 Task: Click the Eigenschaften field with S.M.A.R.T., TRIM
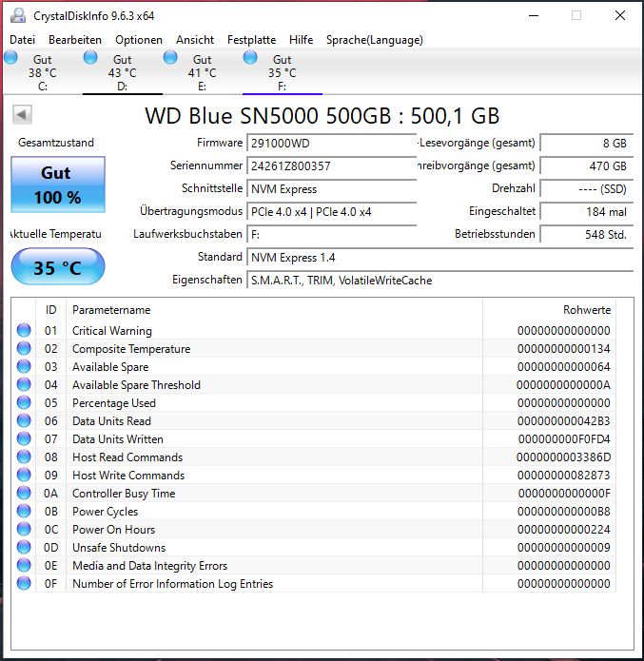(x=439, y=280)
